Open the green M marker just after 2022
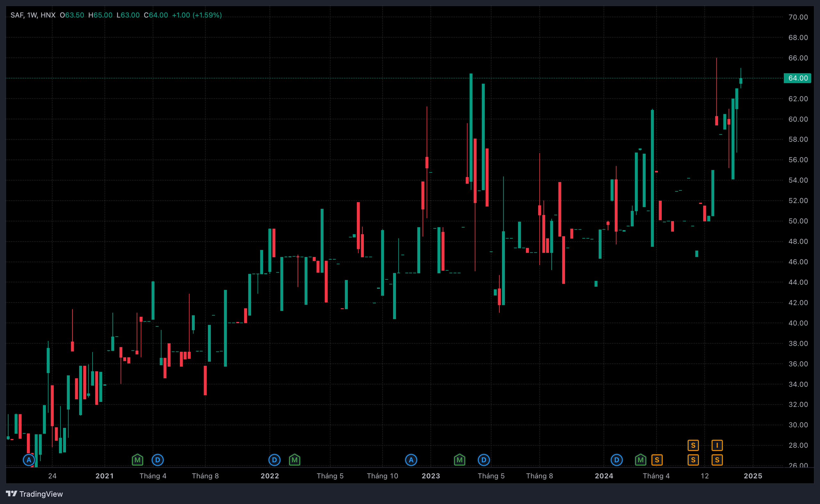 294,460
